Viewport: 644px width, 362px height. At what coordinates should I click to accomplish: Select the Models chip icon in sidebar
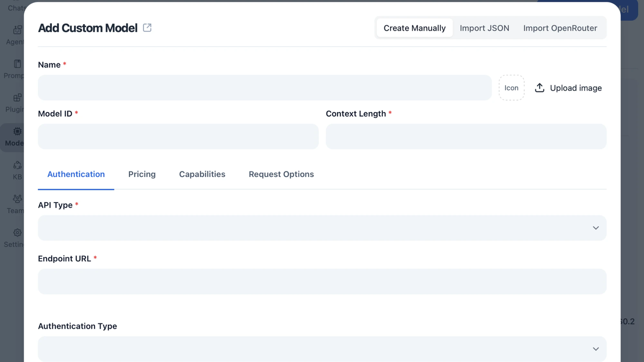click(17, 131)
